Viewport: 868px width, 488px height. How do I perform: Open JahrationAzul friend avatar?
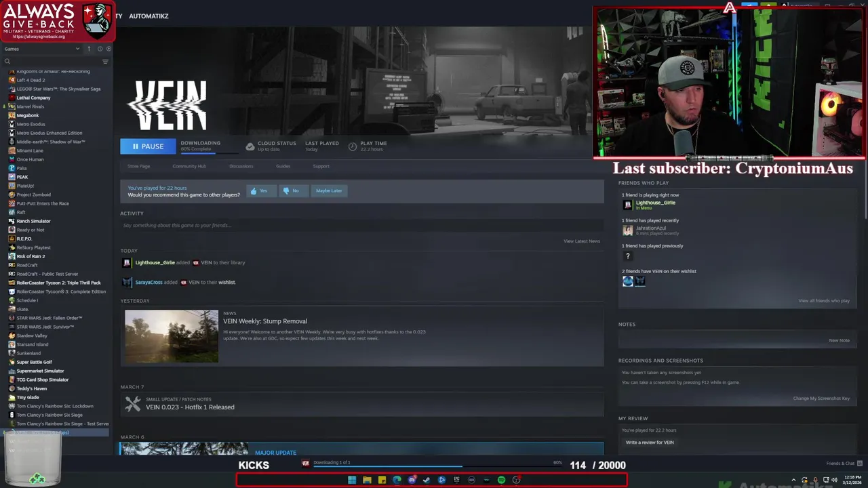click(628, 230)
